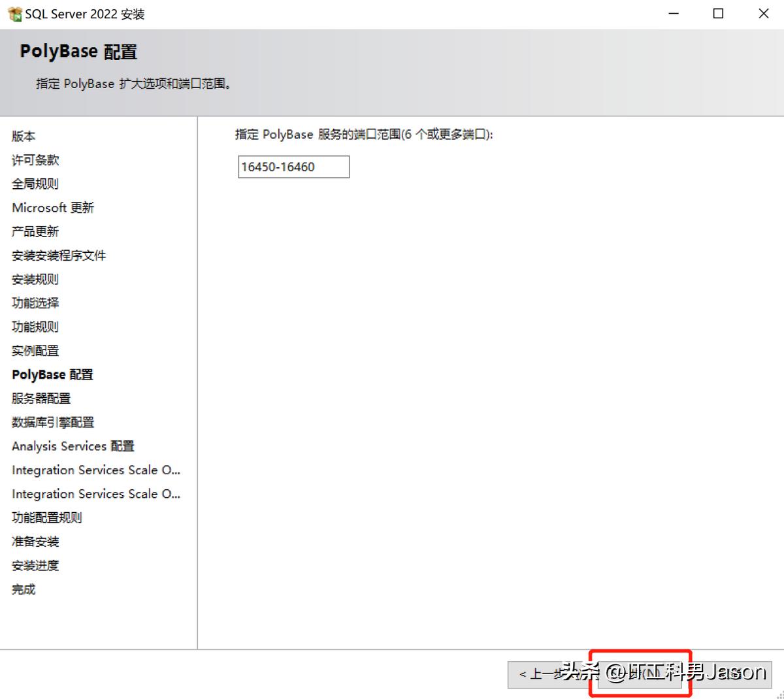Image resolution: width=784 pixels, height=699 pixels.
Task: Open the 数据库引擎配置 step
Action: pyautogui.click(x=53, y=422)
